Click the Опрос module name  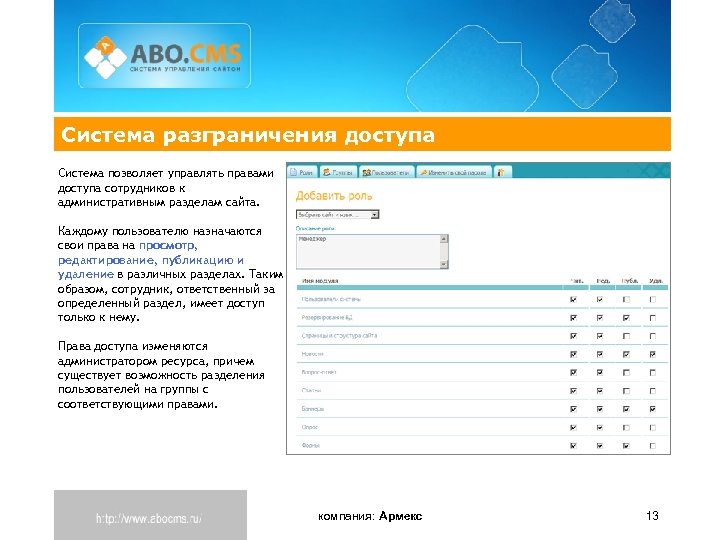pos(309,427)
